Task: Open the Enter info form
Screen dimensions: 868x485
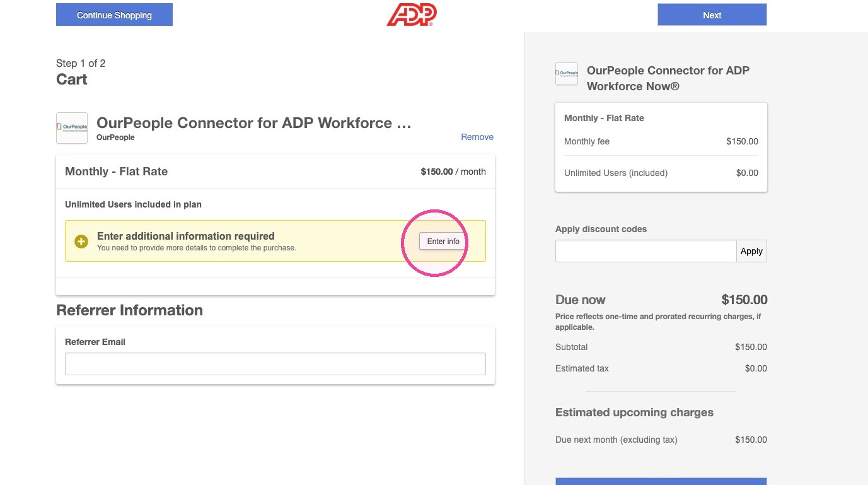Action: [x=443, y=241]
